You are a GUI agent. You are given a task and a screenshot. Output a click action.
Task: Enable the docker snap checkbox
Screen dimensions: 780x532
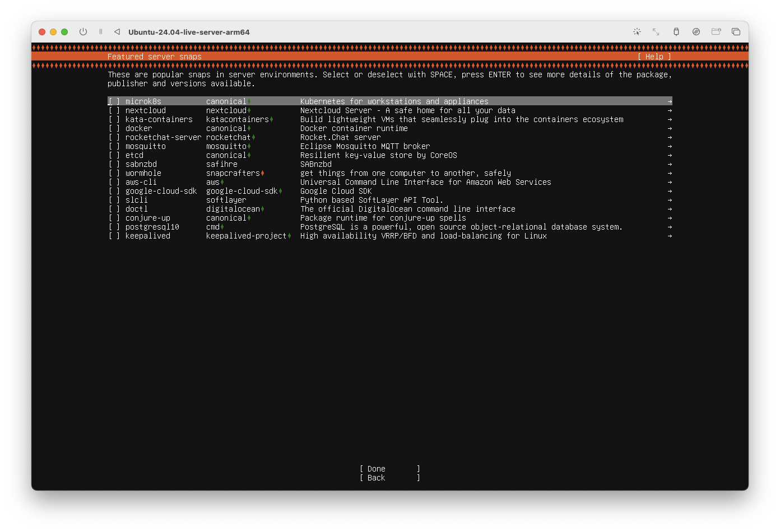114,128
